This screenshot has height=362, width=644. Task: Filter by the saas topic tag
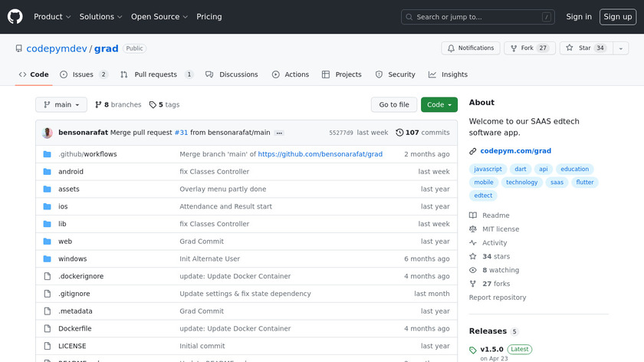pos(557,182)
